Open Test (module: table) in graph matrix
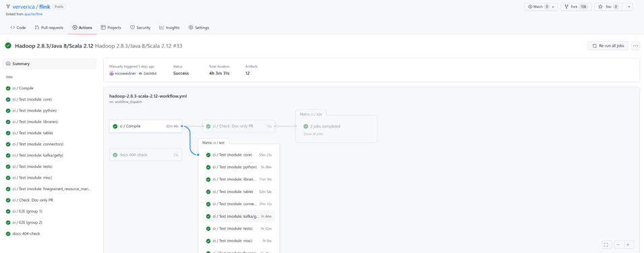The image size is (644, 253). [x=239, y=192]
